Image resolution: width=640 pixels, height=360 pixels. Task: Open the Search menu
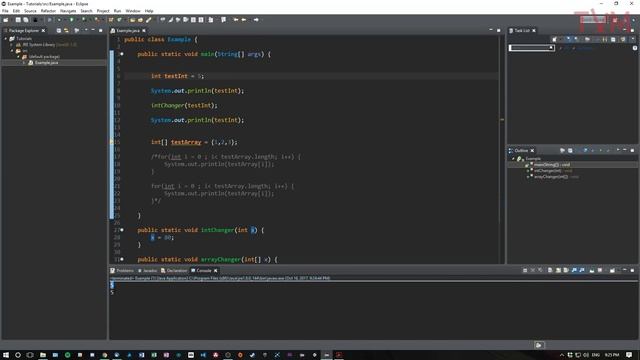tap(86, 11)
